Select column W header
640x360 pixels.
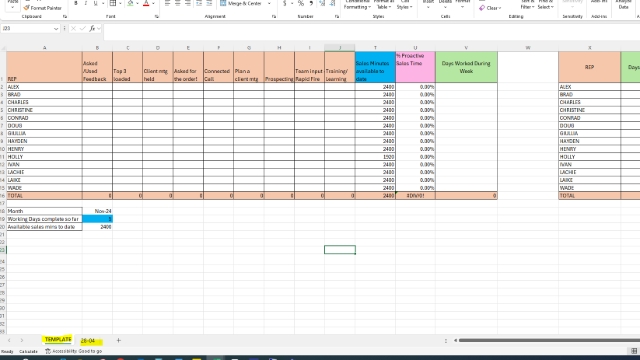pos(528,48)
